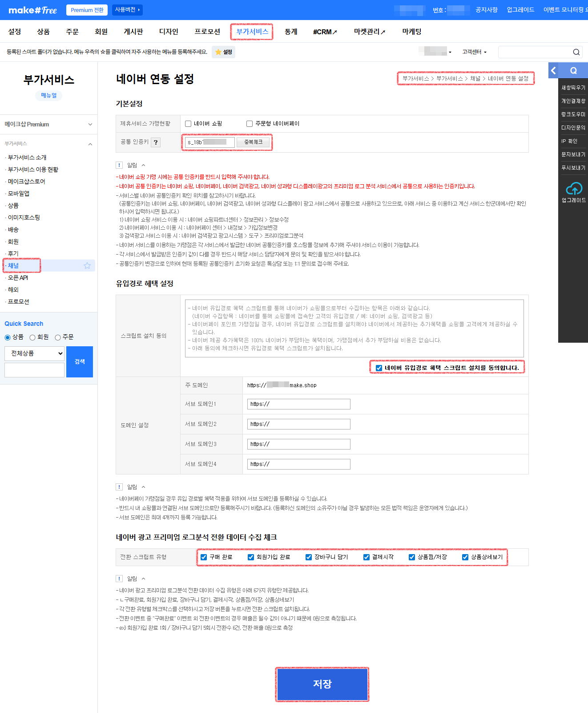
Task: Uncheck the 구매 완료 checkbox
Action: [204, 557]
